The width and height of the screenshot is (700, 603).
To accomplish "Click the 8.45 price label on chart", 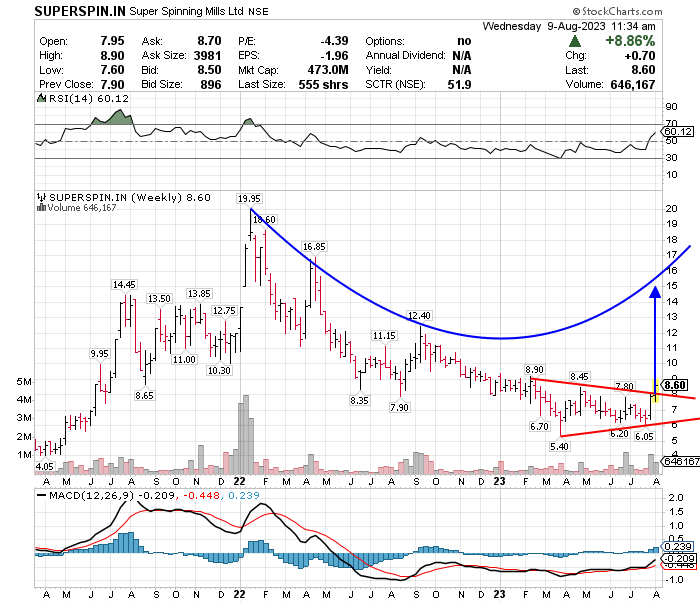I will tap(579, 377).
